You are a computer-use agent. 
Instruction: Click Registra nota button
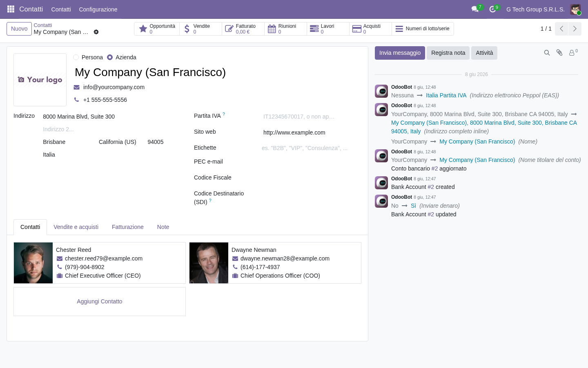click(x=448, y=53)
